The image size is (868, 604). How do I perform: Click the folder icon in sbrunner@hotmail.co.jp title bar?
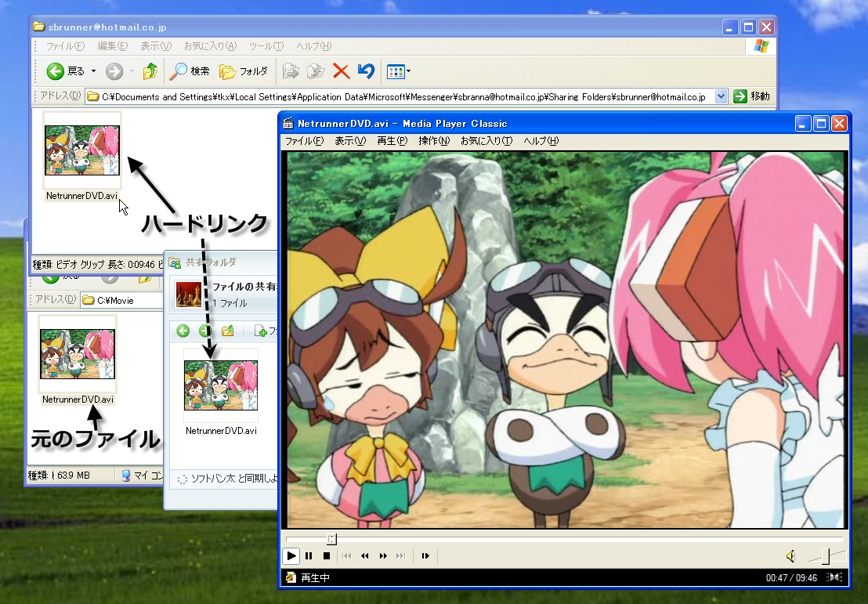pyautogui.click(x=38, y=27)
